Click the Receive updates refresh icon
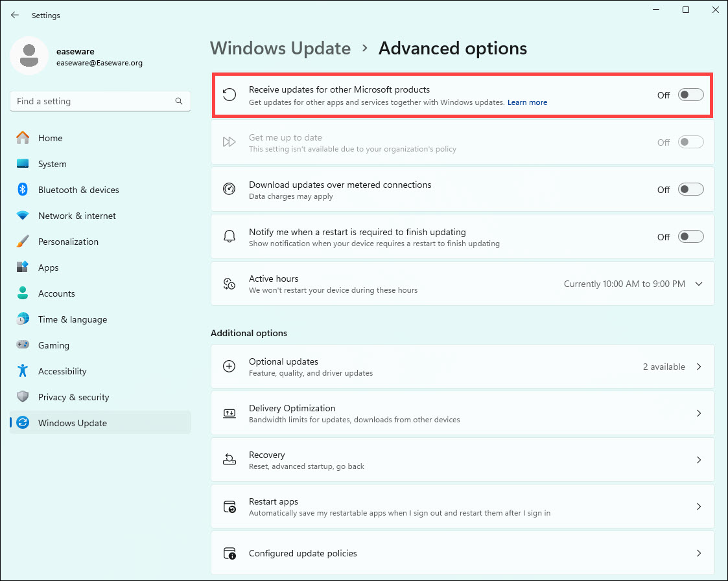Screen dimensions: 728x581 (x=229, y=95)
